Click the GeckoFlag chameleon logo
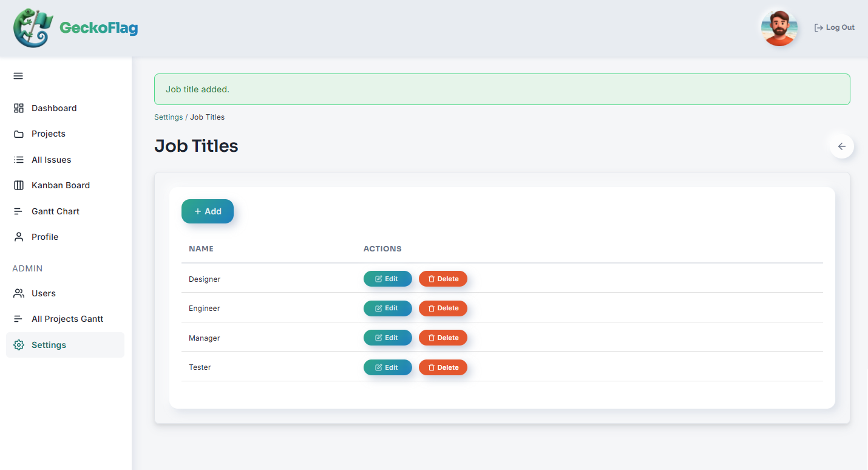868x470 pixels. point(33,28)
